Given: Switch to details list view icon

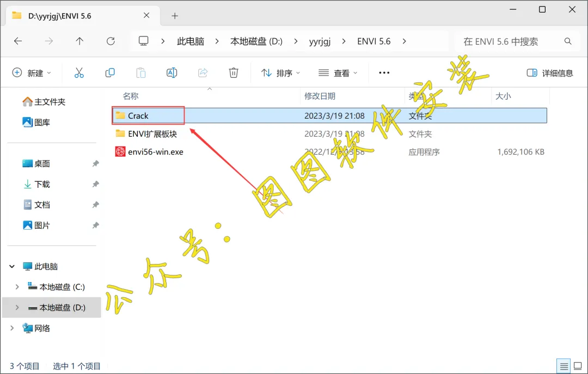Looking at the screenshot, I should coord(564,366).
